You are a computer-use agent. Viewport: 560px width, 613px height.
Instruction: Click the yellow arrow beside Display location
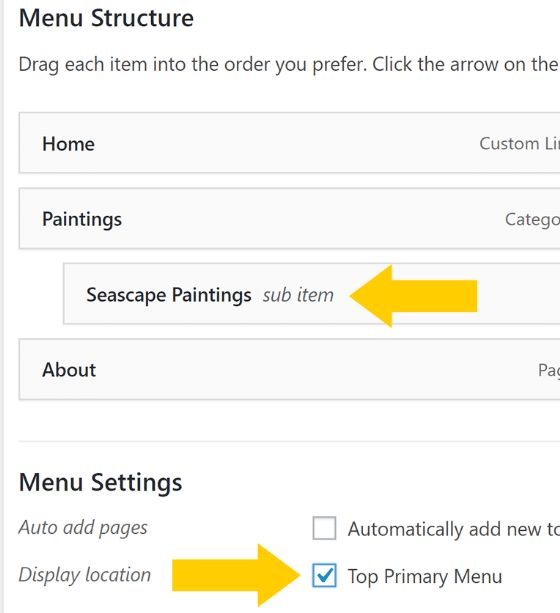point(236,575)
